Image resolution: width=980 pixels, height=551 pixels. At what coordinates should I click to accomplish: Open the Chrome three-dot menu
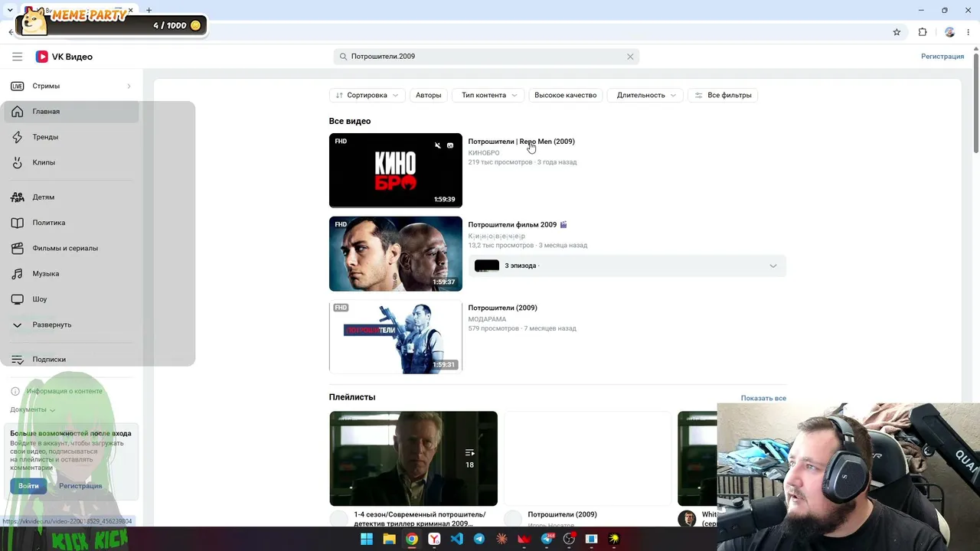(x=968, y=32)
